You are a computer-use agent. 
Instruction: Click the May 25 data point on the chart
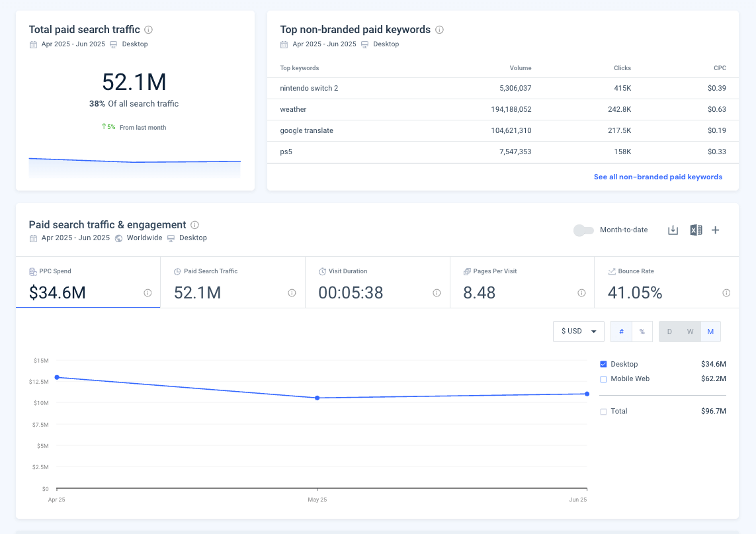317,398
